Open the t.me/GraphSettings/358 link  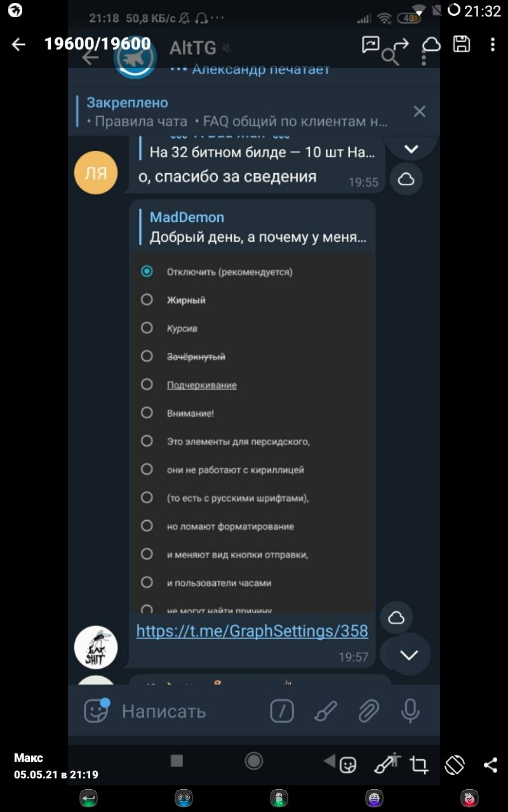point(252,631)
